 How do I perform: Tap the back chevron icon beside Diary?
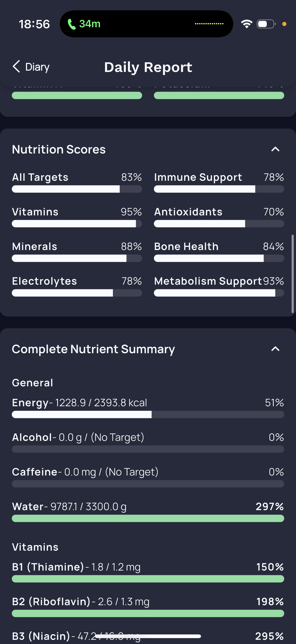click(x=16, y=67)
